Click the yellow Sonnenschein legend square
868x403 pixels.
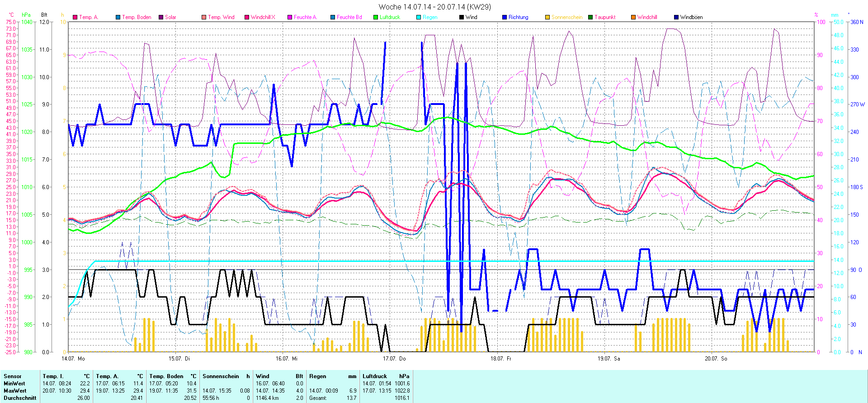(547, 17)
